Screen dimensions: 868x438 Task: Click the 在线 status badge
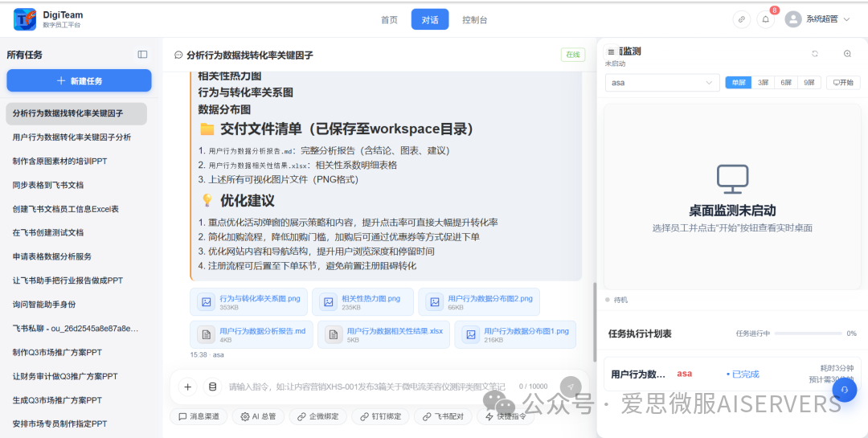(572, 55)
